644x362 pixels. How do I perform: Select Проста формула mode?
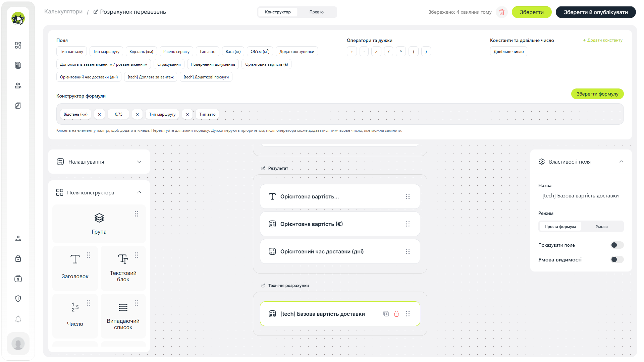[560, 227]
